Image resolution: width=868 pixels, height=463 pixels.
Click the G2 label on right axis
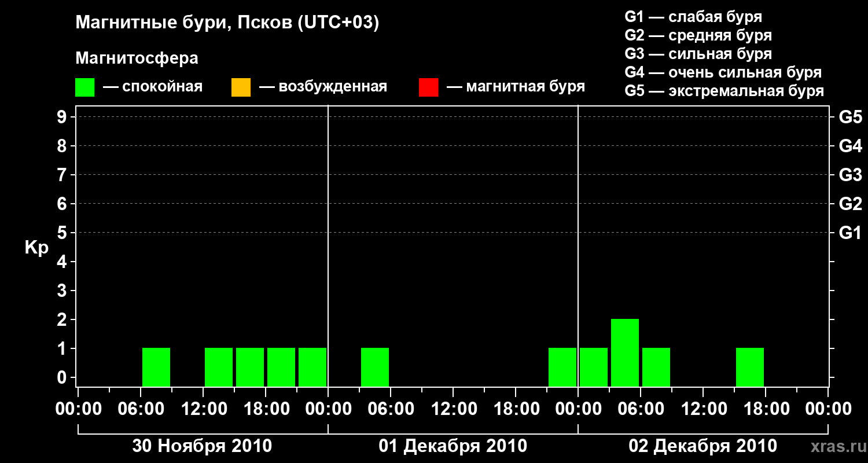[x=851, y=204]
